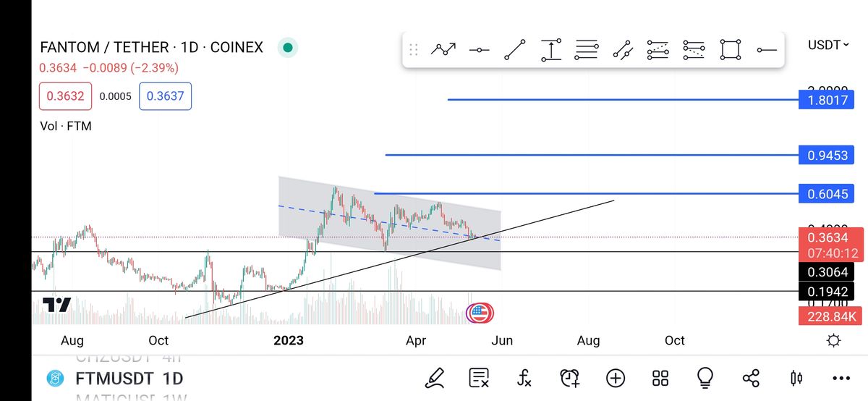Select the trend line tool
Screen dimensions: 868x401
(515, 50)
